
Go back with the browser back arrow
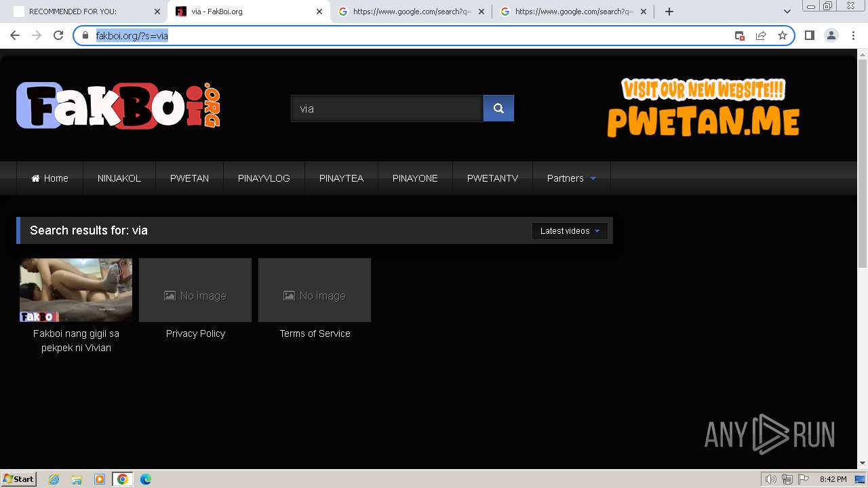click(x=15, y=35)
